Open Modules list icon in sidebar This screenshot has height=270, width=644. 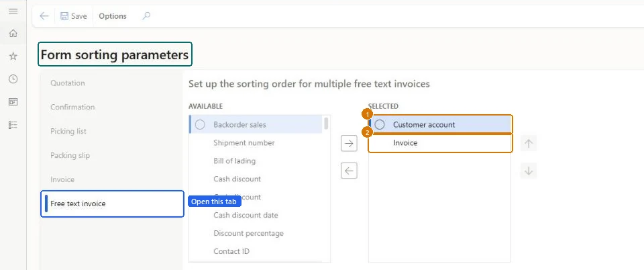(13, 125)
